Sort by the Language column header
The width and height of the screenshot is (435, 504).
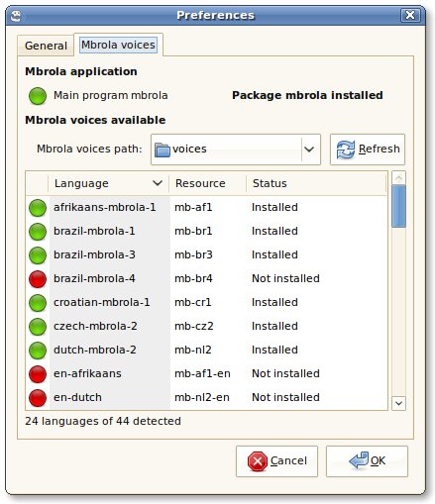[108, 183]
